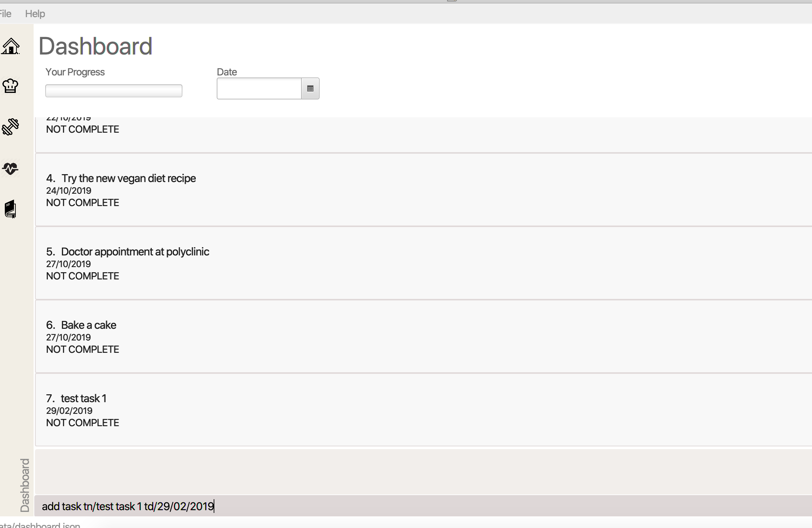Open the book diary section
Viewport: 812px width, 528px height.
(x=10, y=209)
